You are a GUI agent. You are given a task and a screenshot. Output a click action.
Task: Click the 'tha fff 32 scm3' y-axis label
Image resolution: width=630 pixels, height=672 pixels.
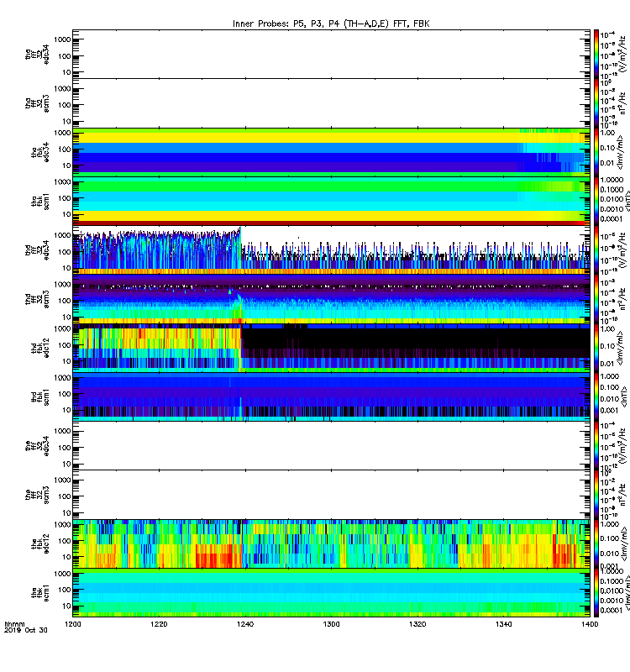click(x=37, y=103)
